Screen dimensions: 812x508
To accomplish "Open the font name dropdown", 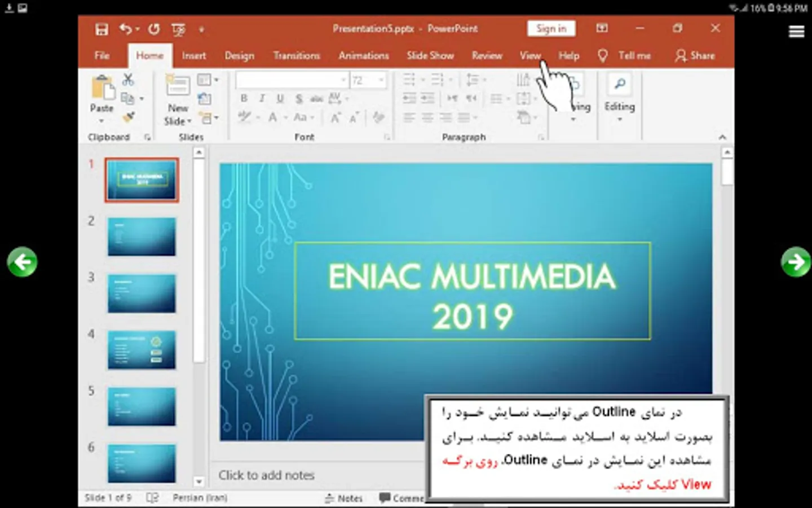I will coord(343,80).
